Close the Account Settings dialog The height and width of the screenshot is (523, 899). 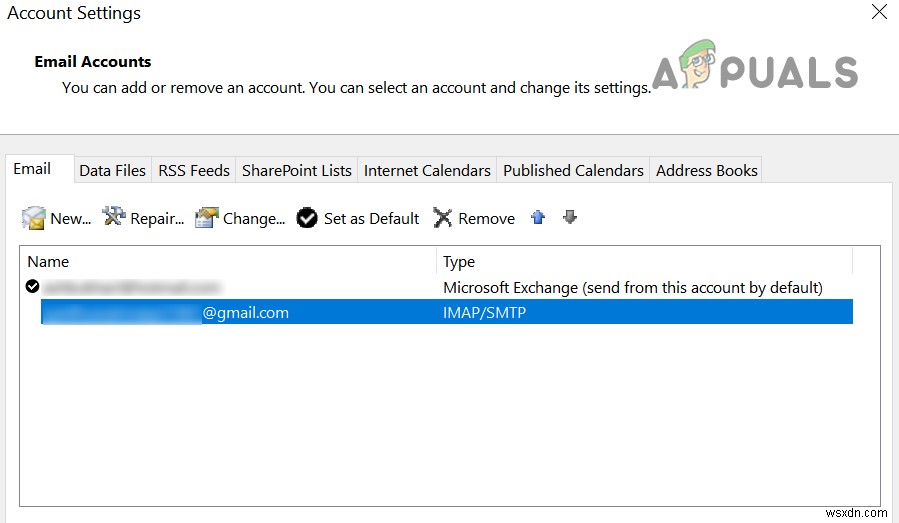tap(879, 13)
